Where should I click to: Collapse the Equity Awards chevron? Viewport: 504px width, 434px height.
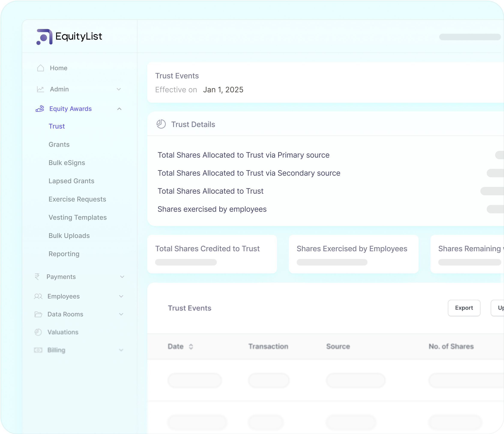(119, 109)
